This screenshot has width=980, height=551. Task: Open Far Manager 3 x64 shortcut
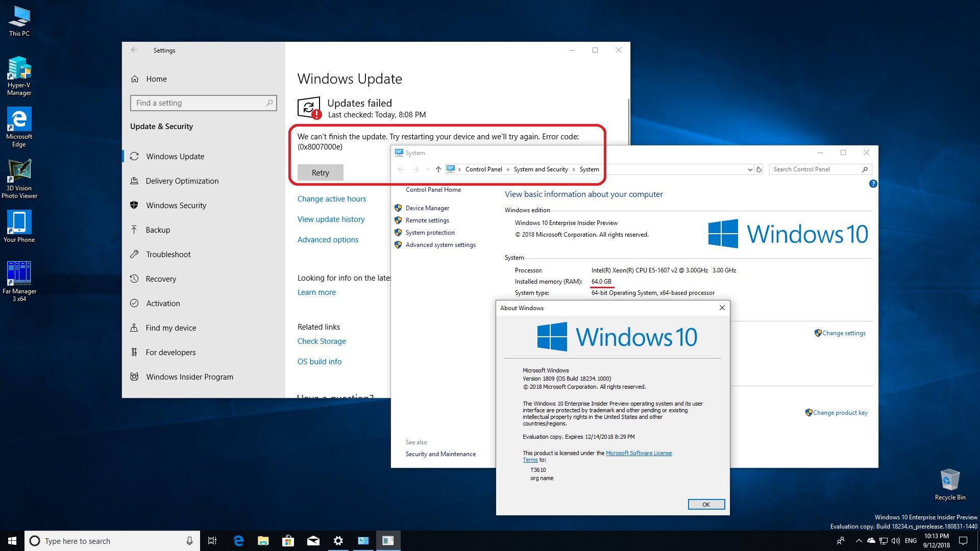point(19,282)
